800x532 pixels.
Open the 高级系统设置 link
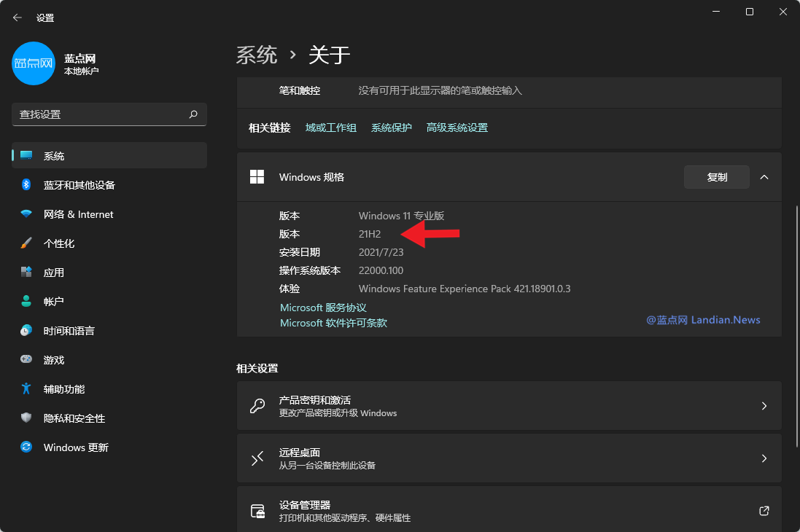[x=457, y=127]
